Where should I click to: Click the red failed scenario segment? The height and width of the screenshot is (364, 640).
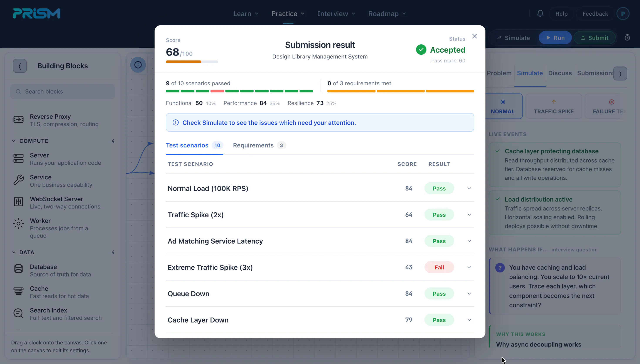[217, 91]
